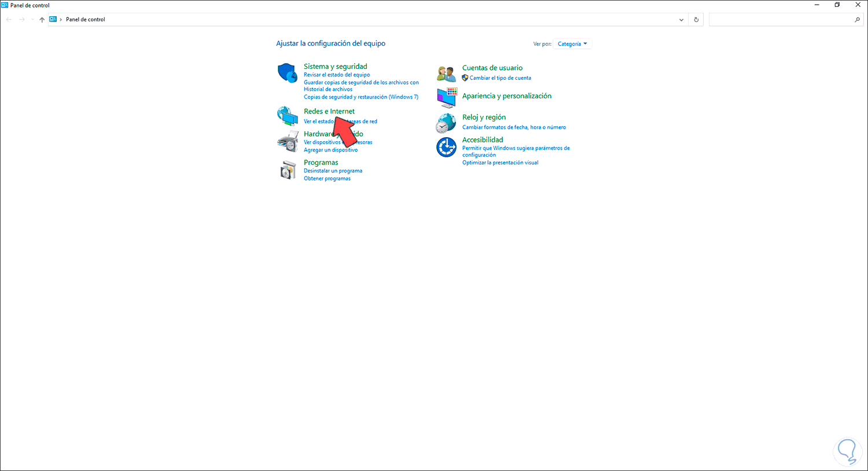Open Redes e Internet category
Image resolution: width=868 pixels, height=471 pixels.
click(x=329, y=111)
